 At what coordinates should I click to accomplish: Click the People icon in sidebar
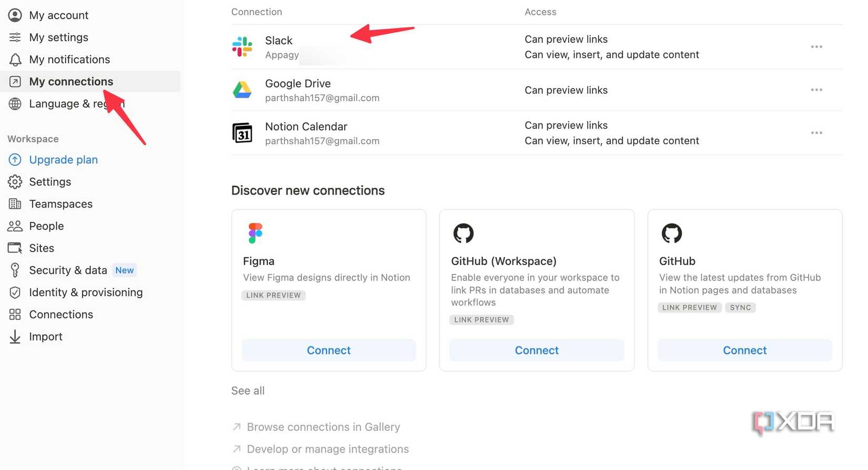point(15,226)
